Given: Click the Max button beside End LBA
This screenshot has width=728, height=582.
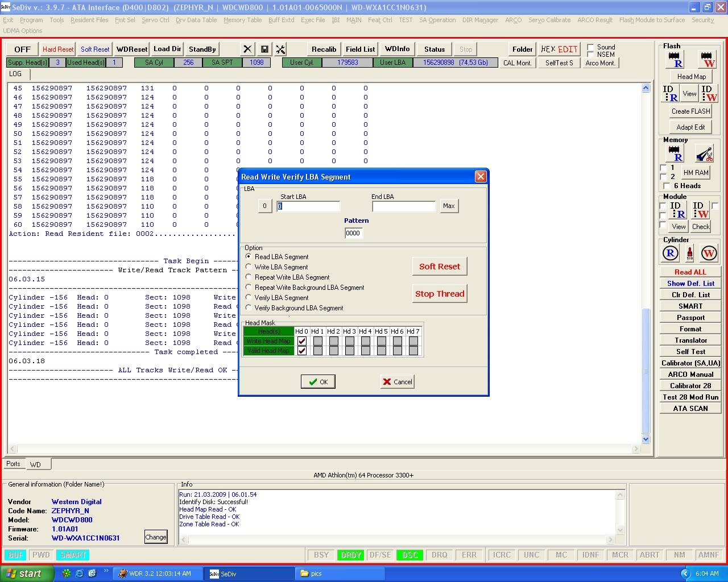Looking at the screenshot, I should coord(449,206).
